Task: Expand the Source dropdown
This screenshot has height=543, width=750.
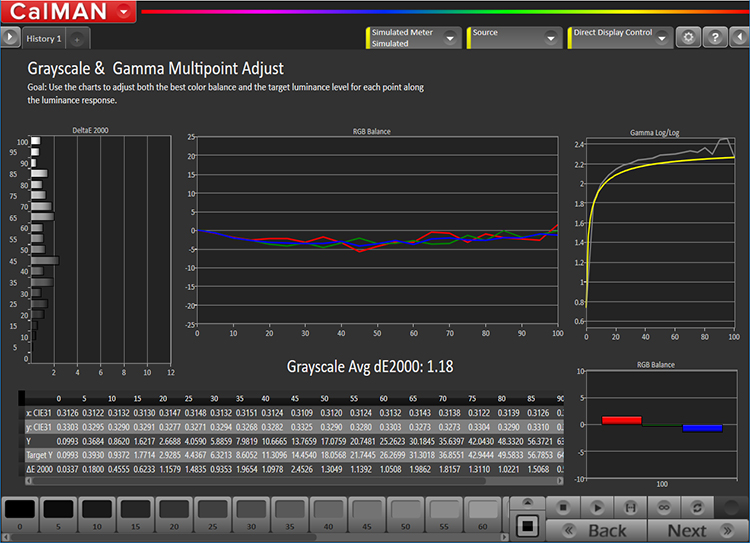Action: [x=551, y=38]
